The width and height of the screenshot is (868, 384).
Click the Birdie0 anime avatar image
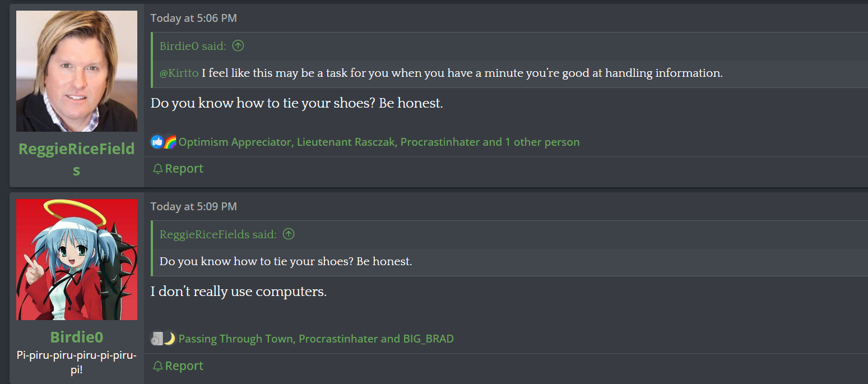[77, 260]
